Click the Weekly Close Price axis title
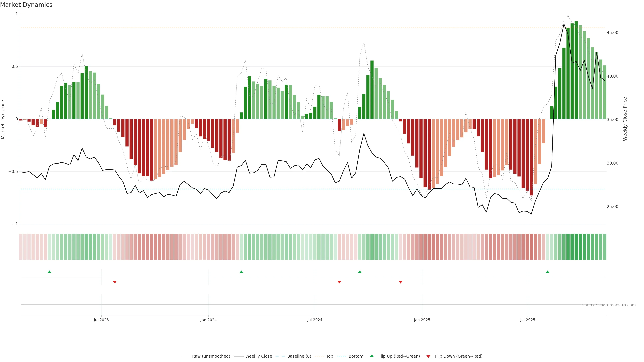This screenshot has height=362, width=644. click(625, 119)
